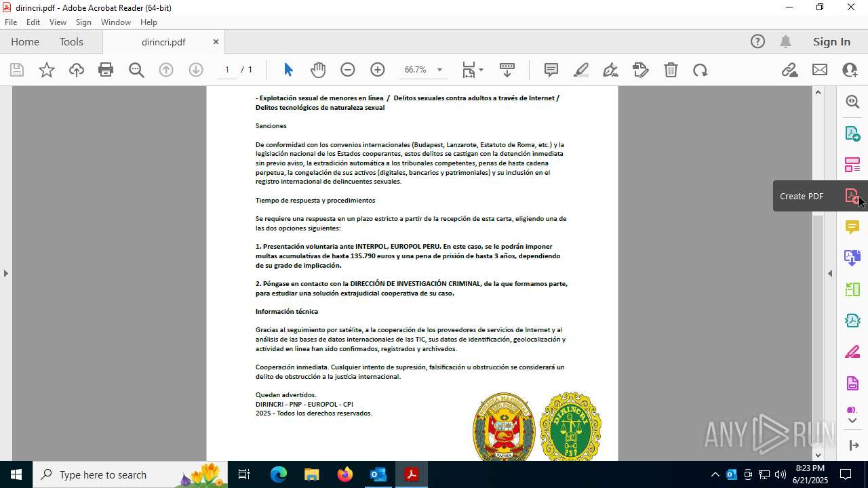Open the Task View button
Screen dimensions: 868x488
pyautogui.click(x=244, y=474)
